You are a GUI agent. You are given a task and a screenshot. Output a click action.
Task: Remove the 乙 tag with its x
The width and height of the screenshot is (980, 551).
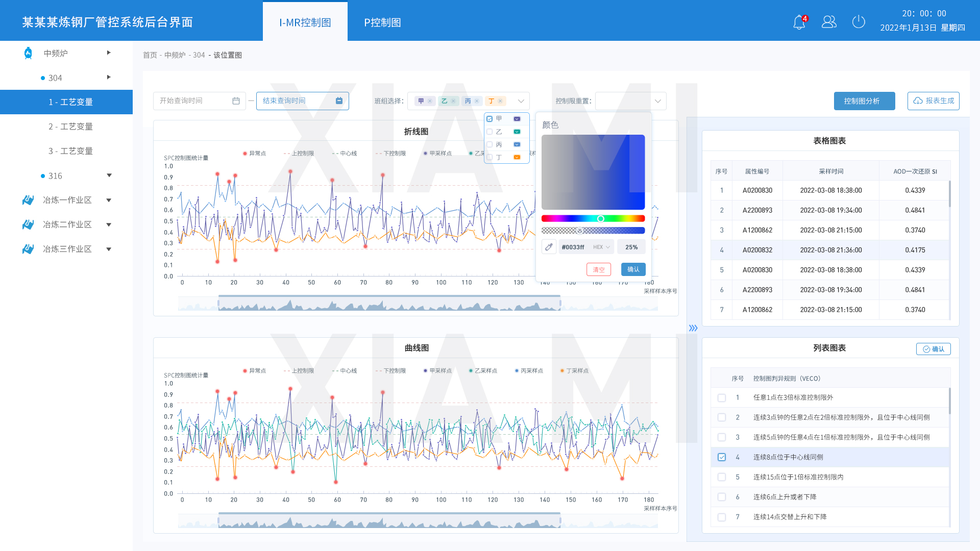click(x=453, y=101)
